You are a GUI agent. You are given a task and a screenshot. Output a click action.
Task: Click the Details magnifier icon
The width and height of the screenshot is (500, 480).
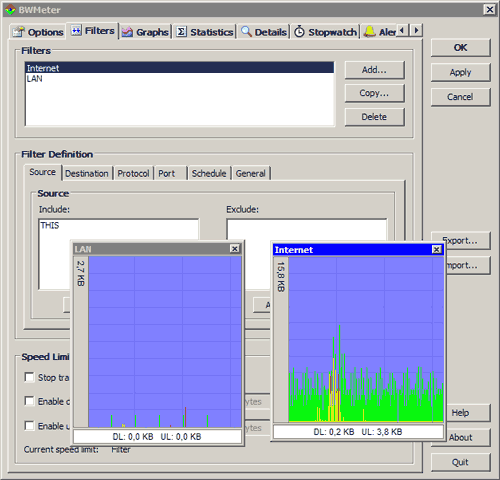[246, 32]
